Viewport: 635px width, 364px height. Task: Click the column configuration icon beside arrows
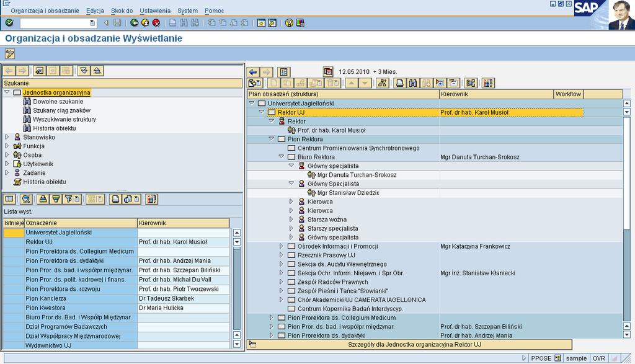click(x=284, y=72)
